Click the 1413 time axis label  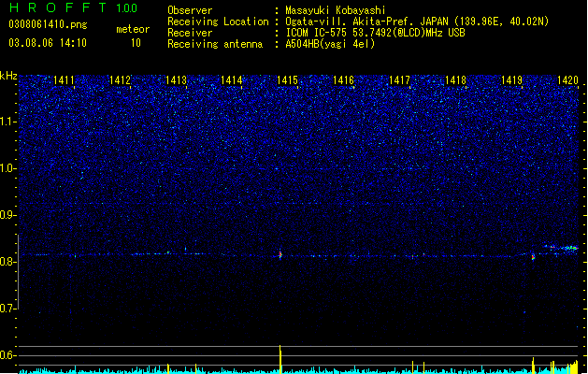[x=176, y=80]
